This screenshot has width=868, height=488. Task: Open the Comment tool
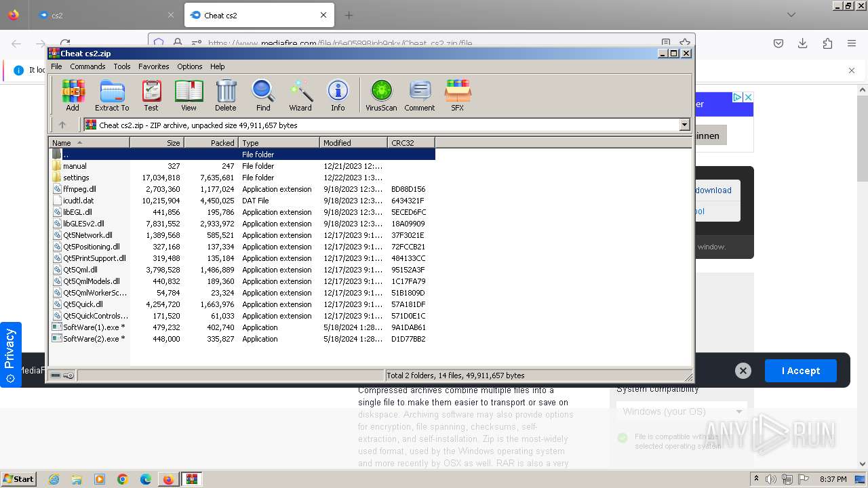click(420, 96)
